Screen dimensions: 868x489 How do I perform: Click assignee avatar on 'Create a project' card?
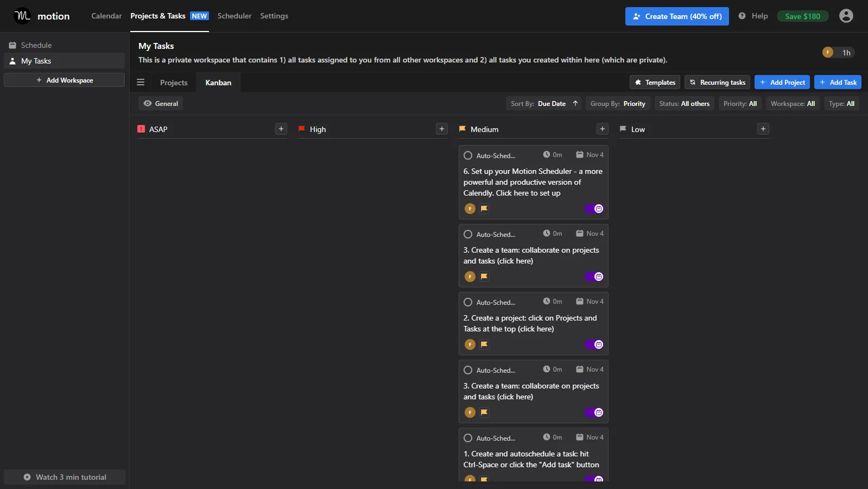470,344
